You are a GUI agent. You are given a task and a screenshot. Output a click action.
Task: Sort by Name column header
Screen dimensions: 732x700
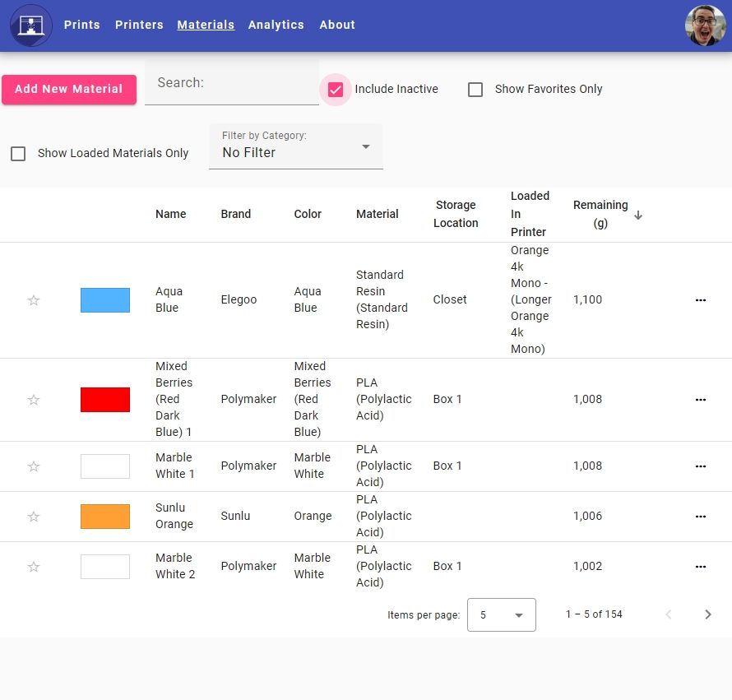(x=171, y=214)
